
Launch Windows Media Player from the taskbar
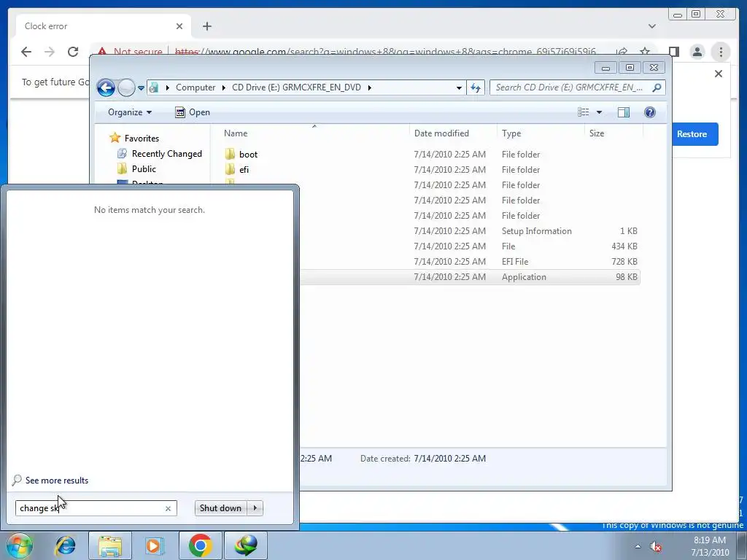[x=155, y=545]
